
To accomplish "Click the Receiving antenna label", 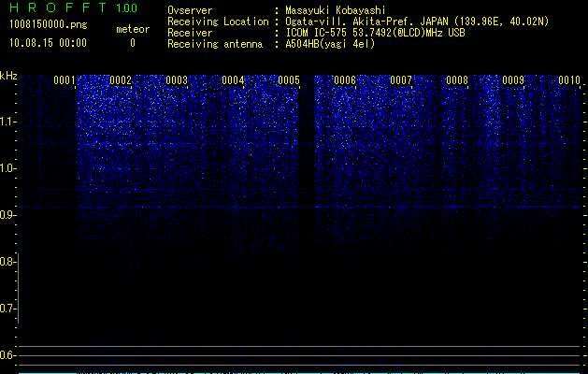I will tap(215, 44).
